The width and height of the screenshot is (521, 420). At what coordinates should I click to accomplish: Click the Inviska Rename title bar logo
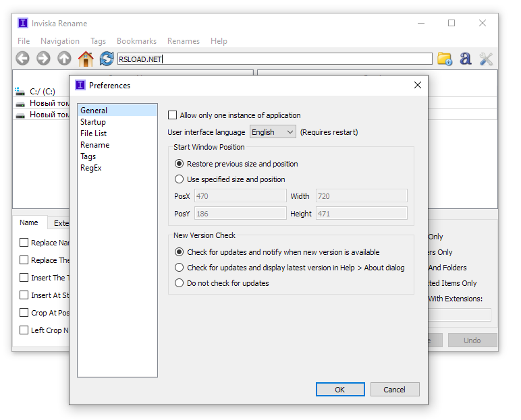(x=23, y=23)
